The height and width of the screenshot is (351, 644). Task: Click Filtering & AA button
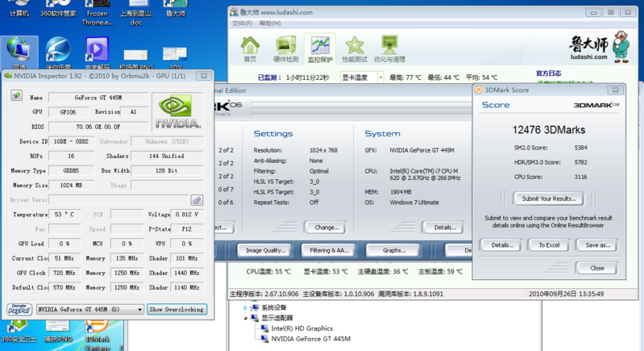(329, 250)
